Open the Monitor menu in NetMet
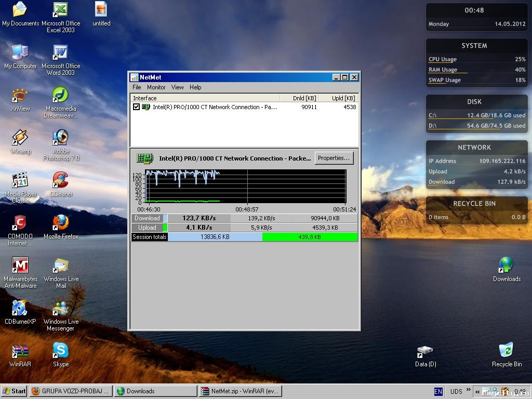The height and width of the screenshot is (399, 532). (x=156, y=87)
